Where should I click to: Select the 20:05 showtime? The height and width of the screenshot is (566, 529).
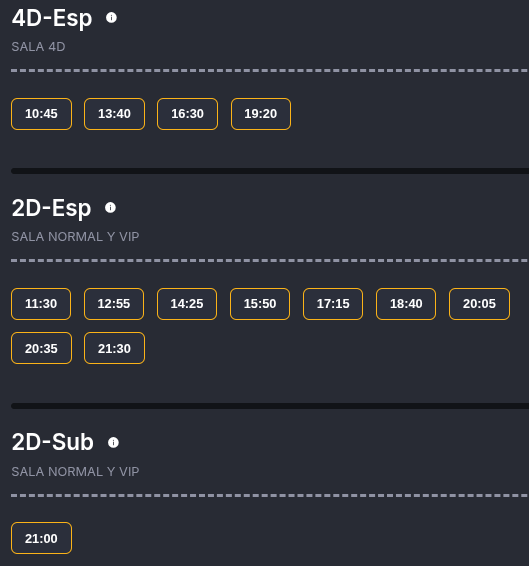480,304
